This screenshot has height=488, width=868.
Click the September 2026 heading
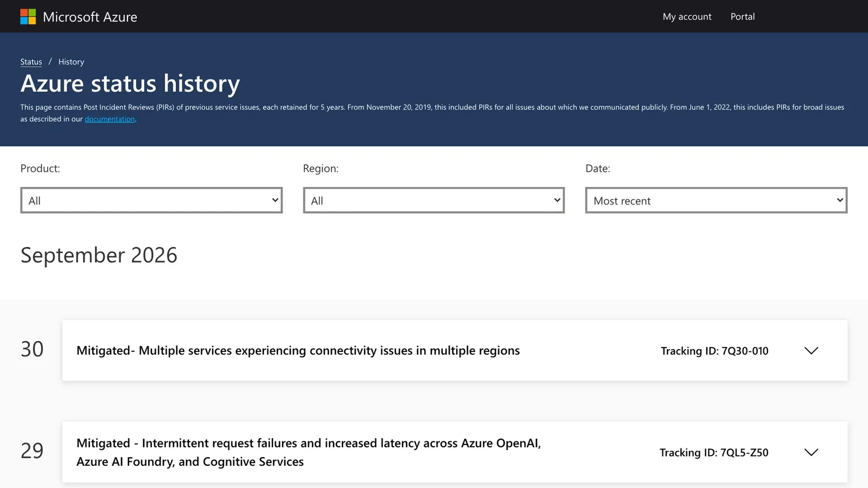click(x=99, y=255)
